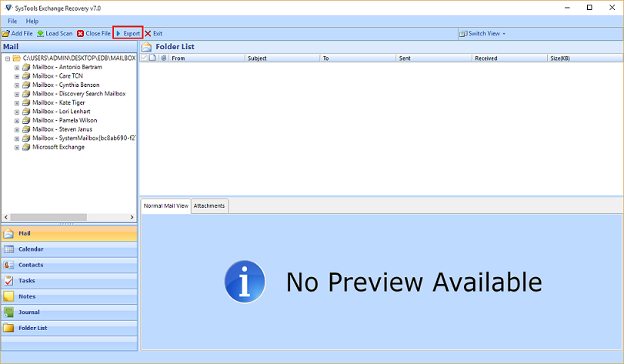Image resolution: width=624 pixels, height=364 pixels.
Task: Expand Mailbox - Kate Tiger node
Action: click(17, 103)
